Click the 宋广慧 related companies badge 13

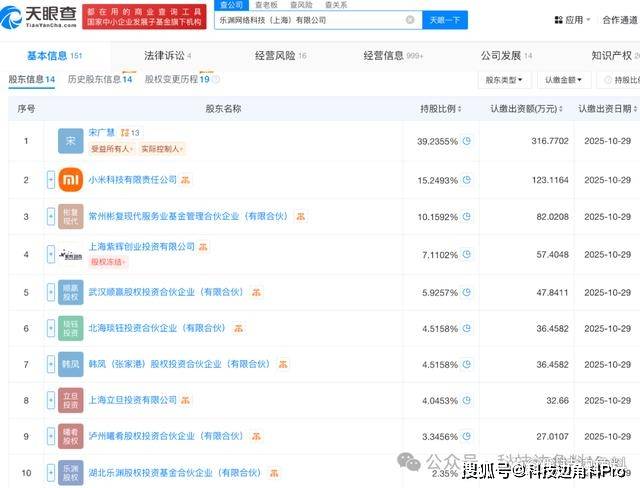(130, 133)
